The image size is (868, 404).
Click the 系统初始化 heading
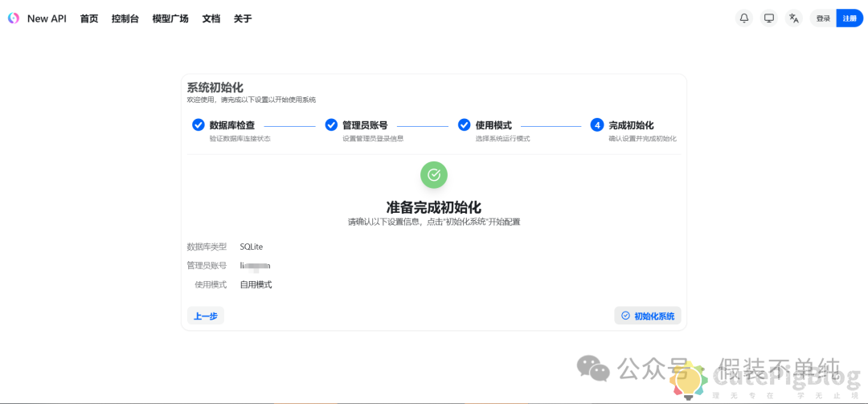tap(215, 88)
